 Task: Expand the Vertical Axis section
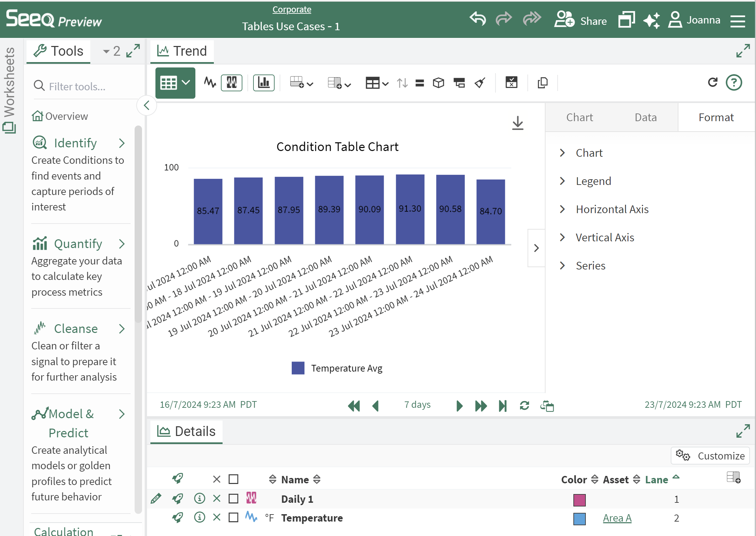coord(597,237)
